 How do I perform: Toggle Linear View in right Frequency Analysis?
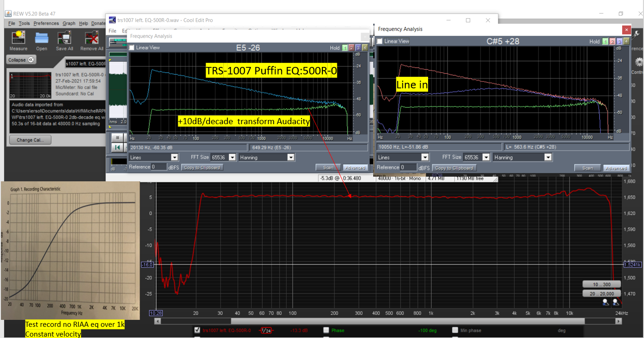point(380,41)
